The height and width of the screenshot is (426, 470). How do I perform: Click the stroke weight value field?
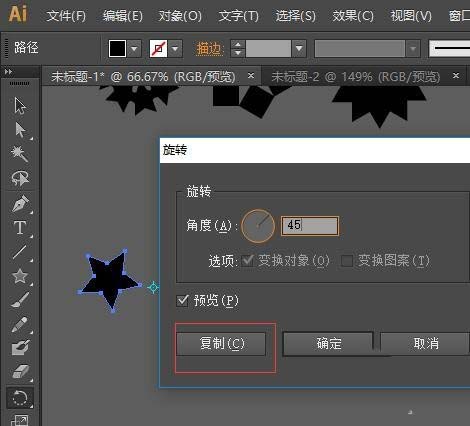pyautogui.click(x=268, y=49)
